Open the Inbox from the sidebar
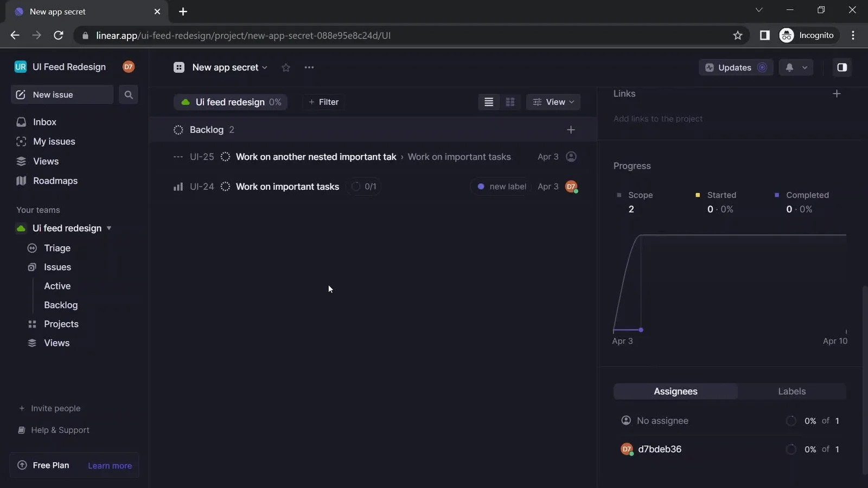This screenshot has height=488, width=868. pyautogui.click(x=45, y=122)
